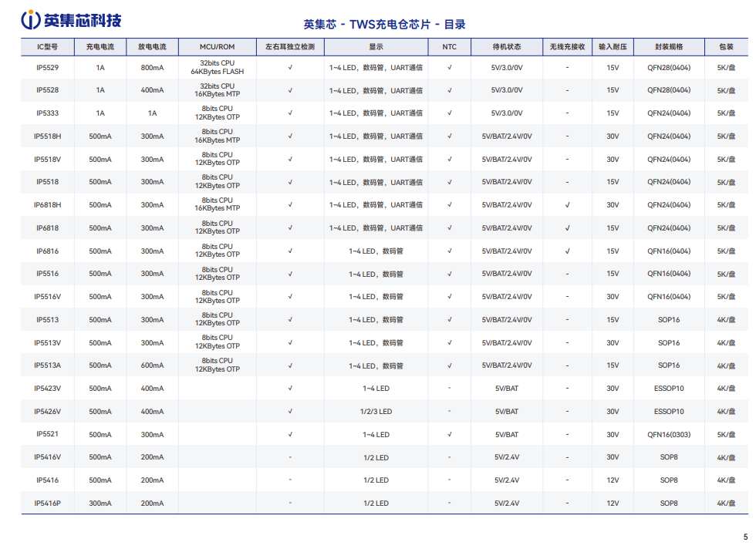
Task: Select the 待机状态 column header
Action: [507, 47]
